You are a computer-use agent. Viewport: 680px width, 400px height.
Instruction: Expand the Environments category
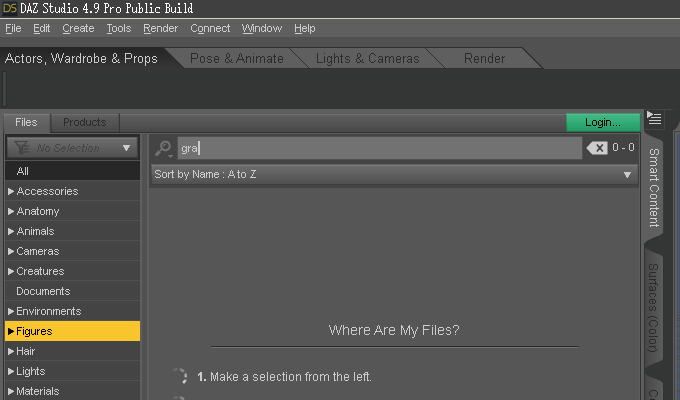tap(11, 311)
